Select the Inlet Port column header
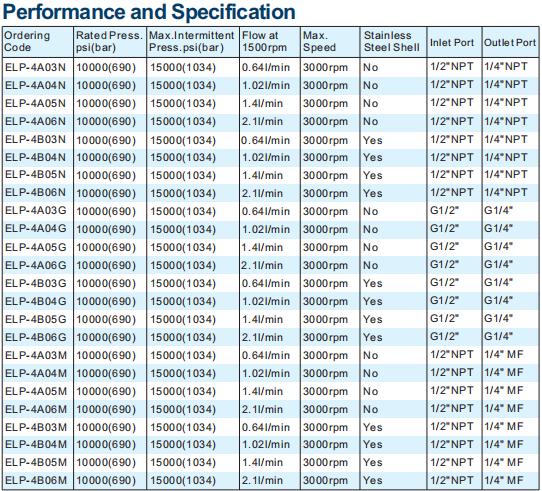Image resolution: width=542 pixels, height=491 pixels. 452,43
